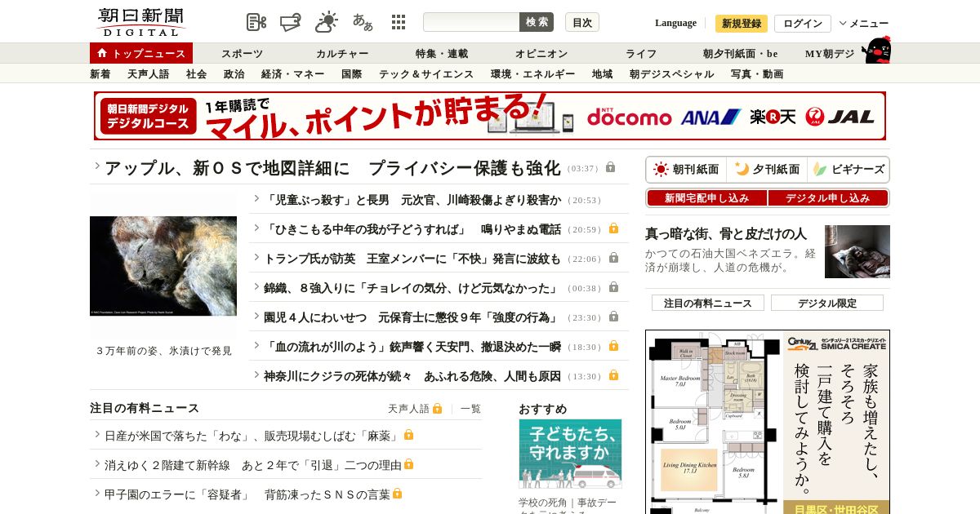The width and height of the screenshot is (980, 514).
Task: Click the red 新聞宅配申し込み button
Action: 707,198
